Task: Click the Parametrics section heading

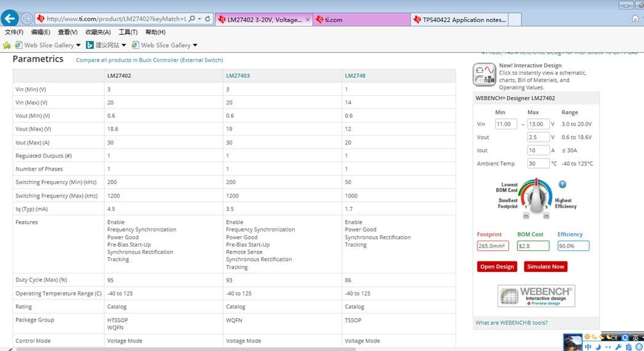Action: [x=38, y=59]
